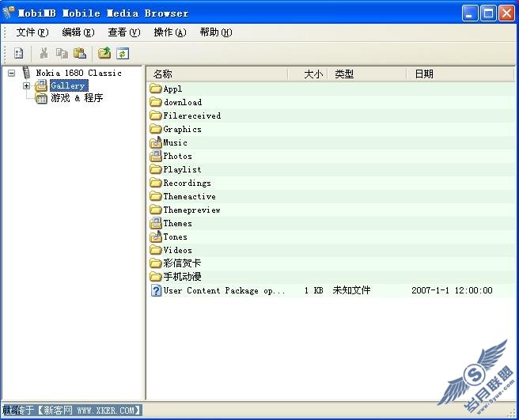Select the 手机动漫 folder name
The height and width of the screenshot is (420, 519).
182,277
